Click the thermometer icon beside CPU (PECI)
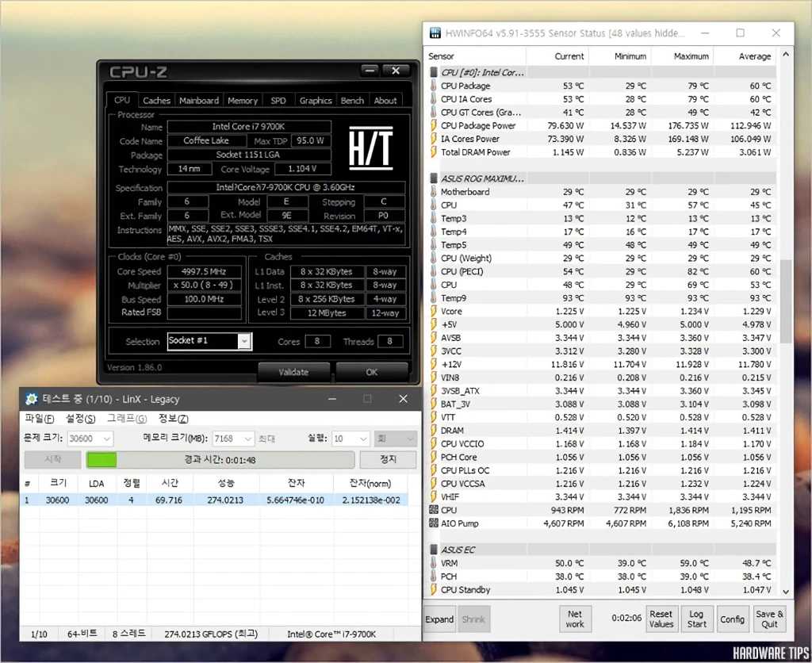This screenshot has width=812, height=663. tap(434, 271)
